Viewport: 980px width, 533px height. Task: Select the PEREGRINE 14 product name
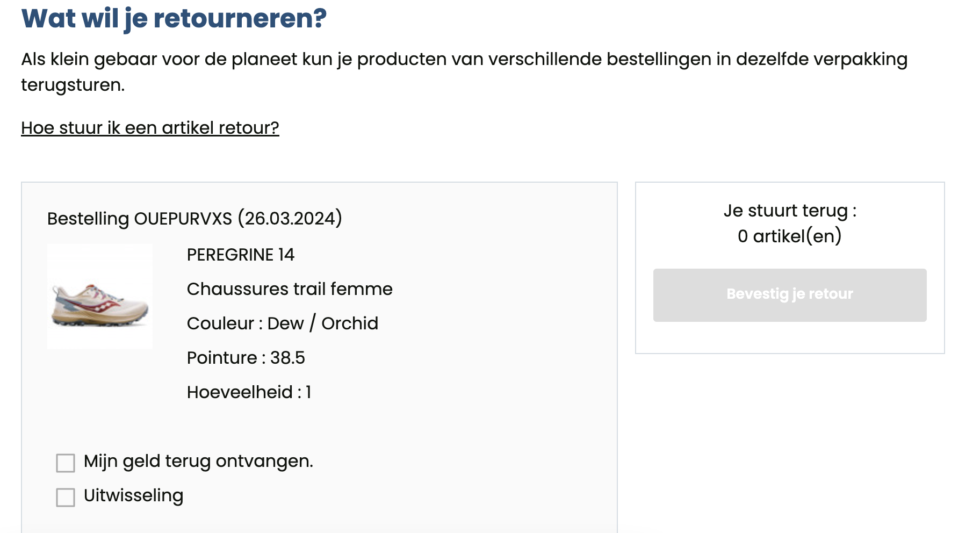click(x=241, y=255)
